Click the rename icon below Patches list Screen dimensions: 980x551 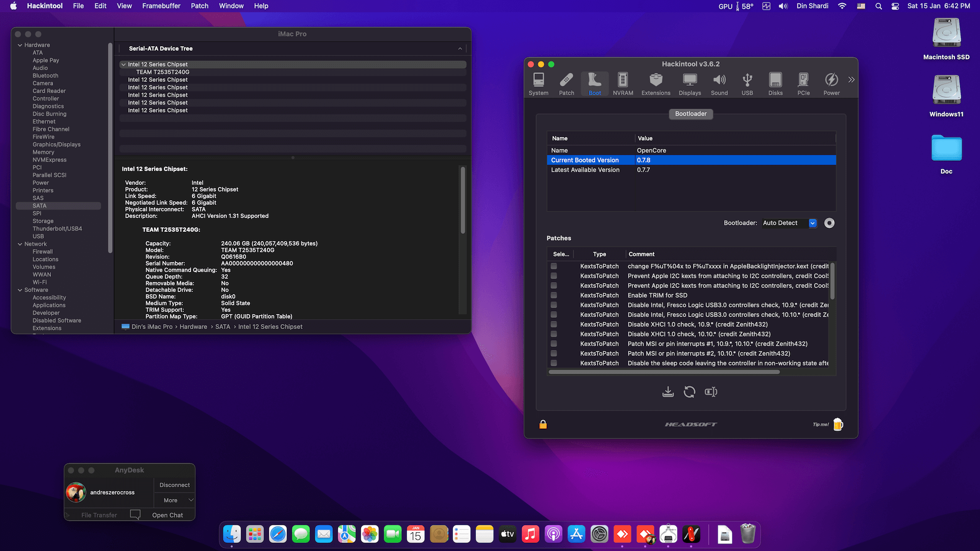pyautogui.click(x=711, y=392)
